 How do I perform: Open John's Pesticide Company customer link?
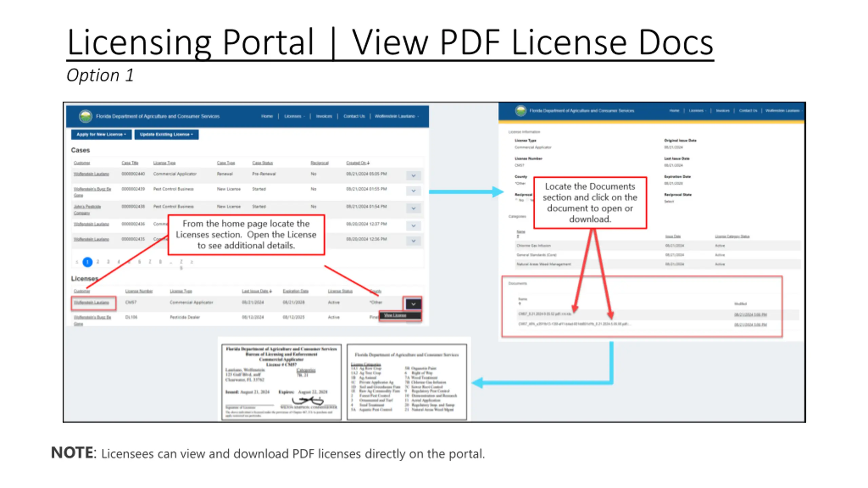(x=87, y=209)
